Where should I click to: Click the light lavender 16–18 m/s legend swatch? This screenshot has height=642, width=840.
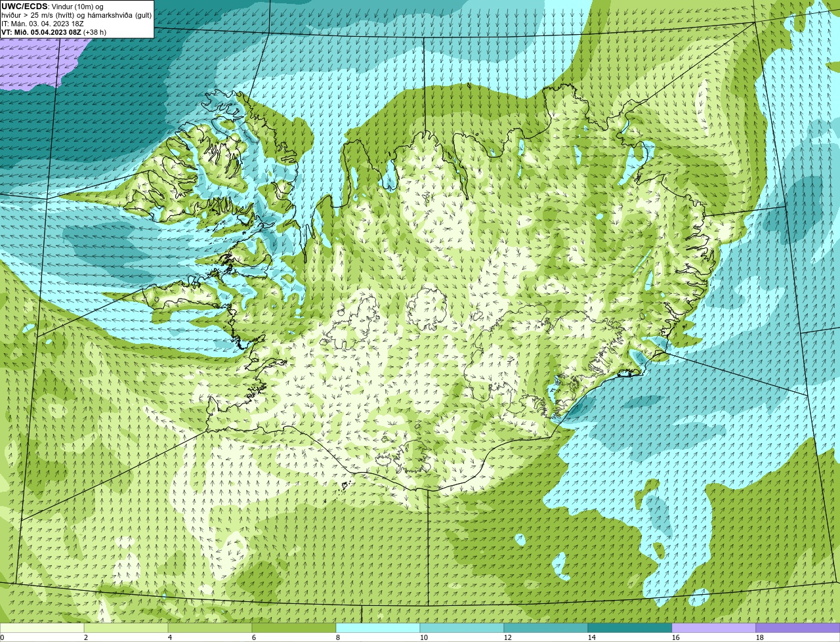tap(714, 628)
